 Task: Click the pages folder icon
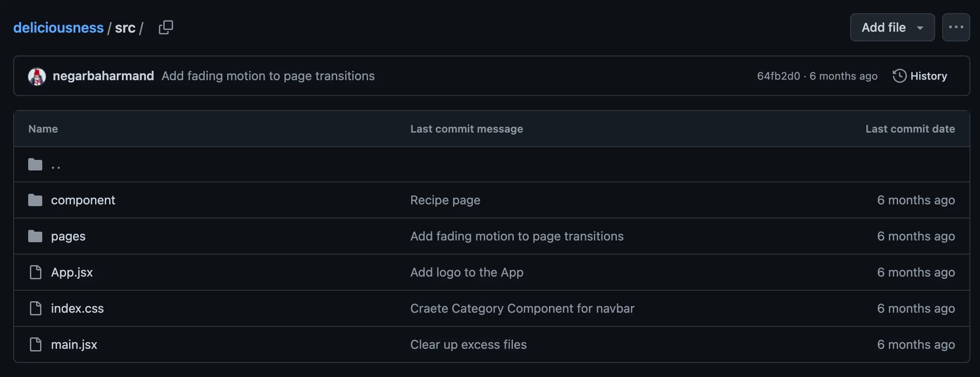click(35, 237)
